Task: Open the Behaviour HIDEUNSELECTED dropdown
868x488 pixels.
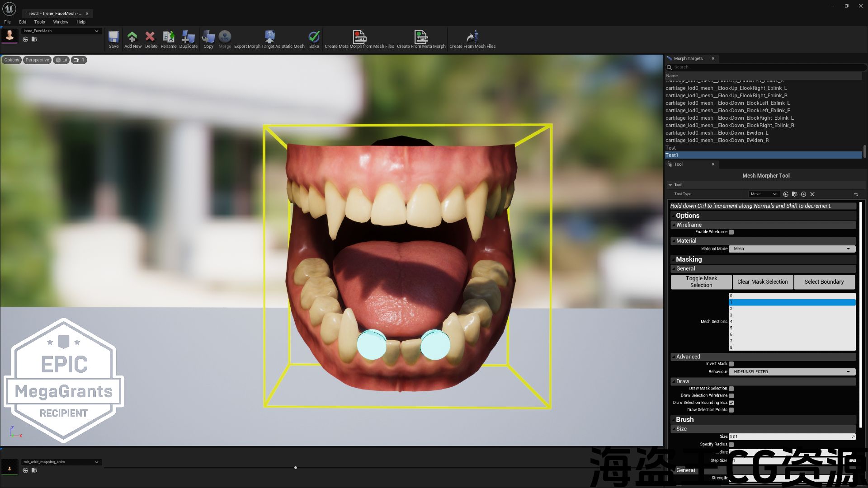Action: click(792, 372)
